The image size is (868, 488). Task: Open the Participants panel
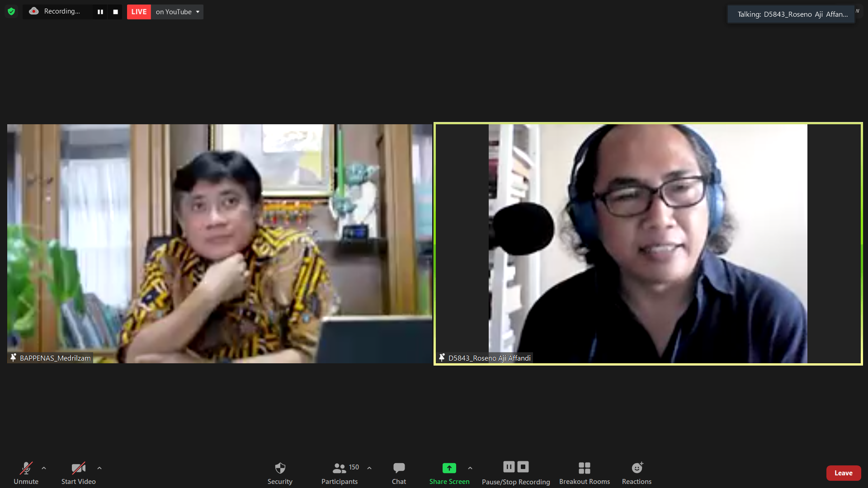tap(340, 473)
